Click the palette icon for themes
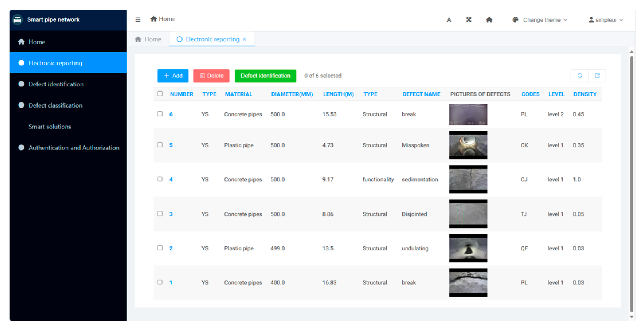The height and width of the screenshot is (336, 644). point(515,20)
